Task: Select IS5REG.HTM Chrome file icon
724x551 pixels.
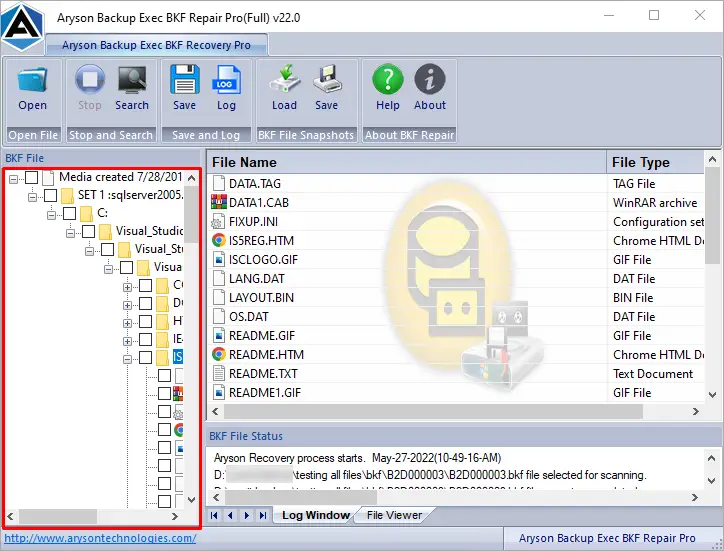Action: [x=218, y=240]
